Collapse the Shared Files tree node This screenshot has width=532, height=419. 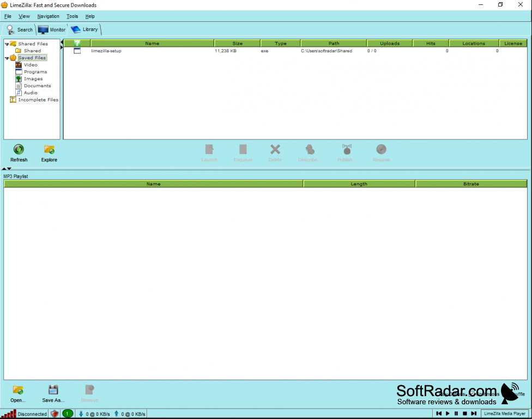tap(7, 44)
